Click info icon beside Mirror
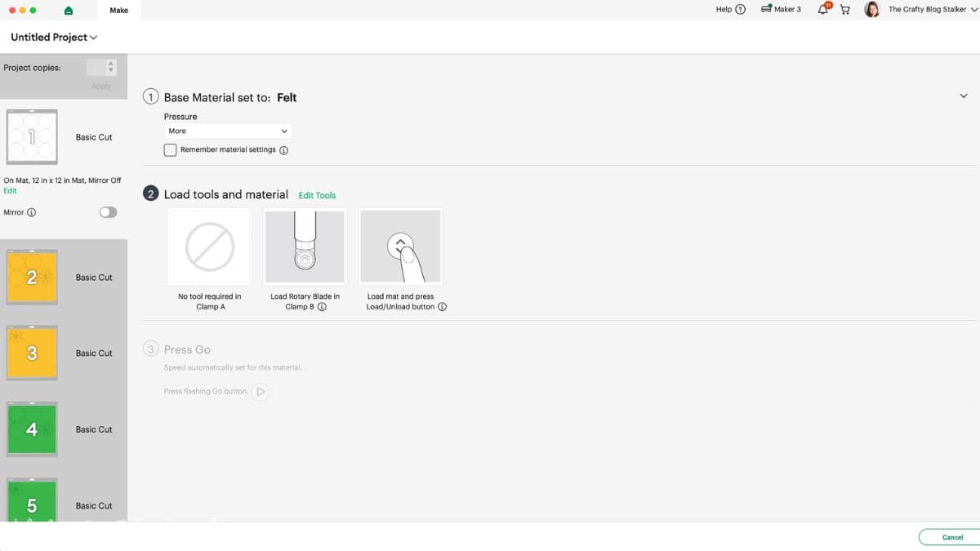Screen dimensions: 980x551 32,212
